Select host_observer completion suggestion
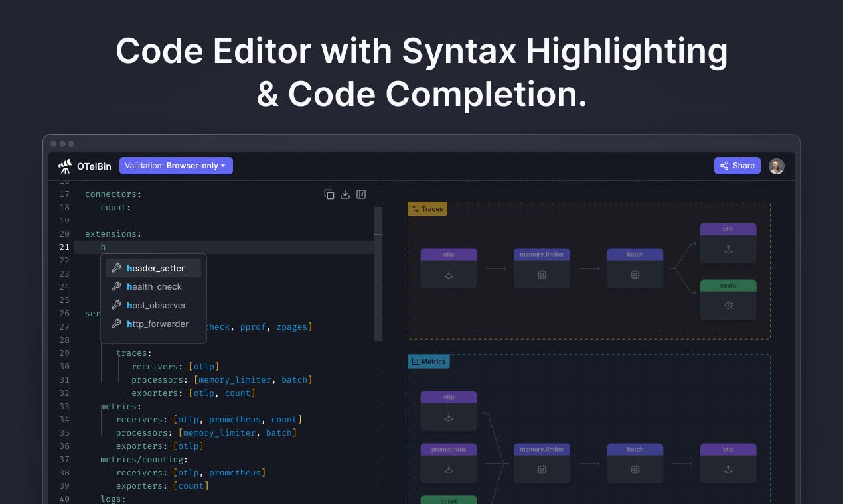 pos(153,305)
